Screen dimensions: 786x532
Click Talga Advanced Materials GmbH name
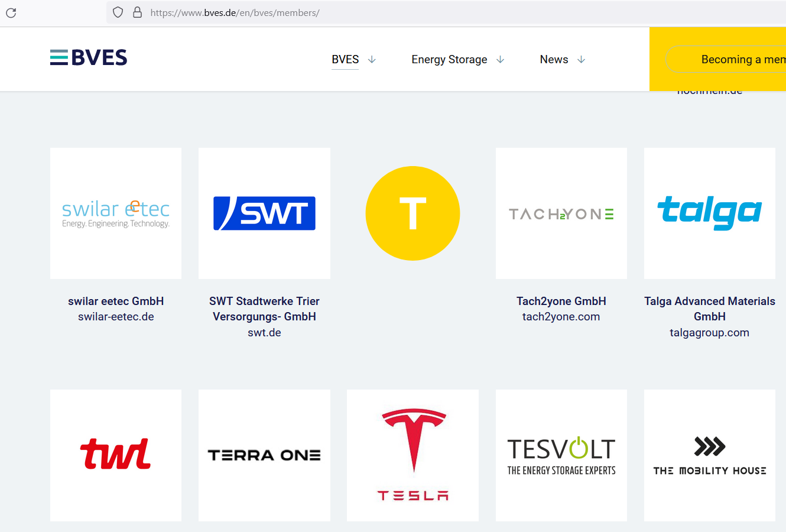tap(710, 309)
